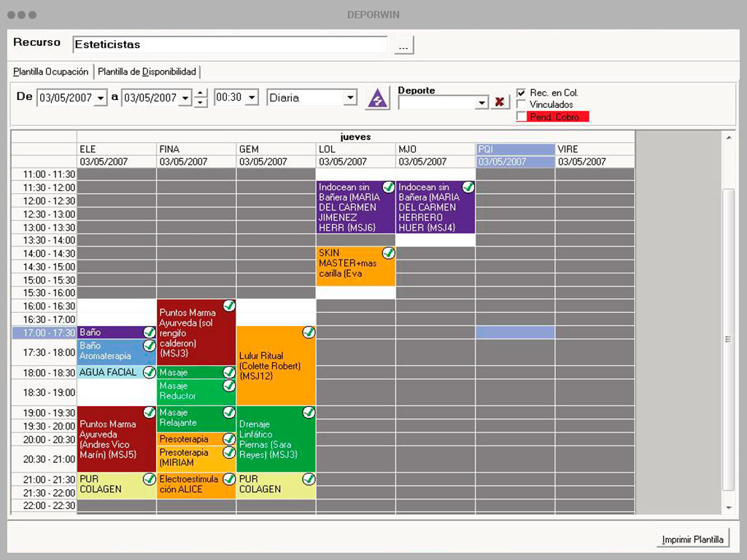Click the vertical scrollbar thumb of schedule

(728, 340)
